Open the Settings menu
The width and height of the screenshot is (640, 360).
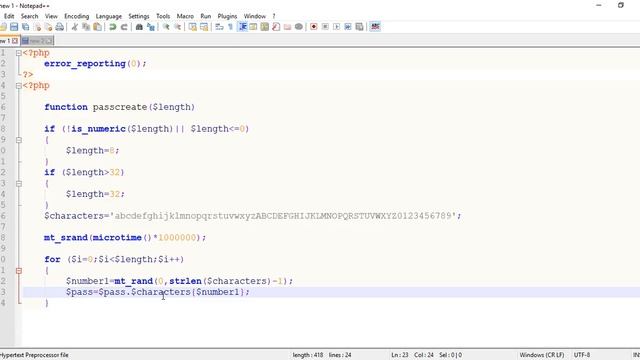point(139,16)
